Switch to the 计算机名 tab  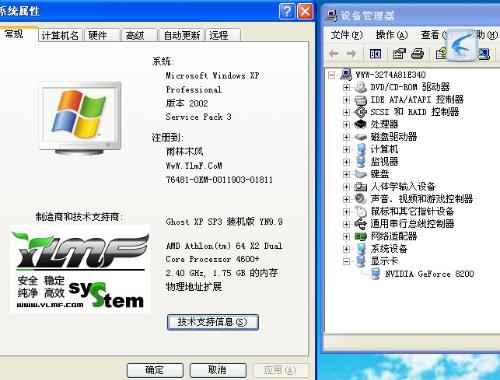click(60, 35)
